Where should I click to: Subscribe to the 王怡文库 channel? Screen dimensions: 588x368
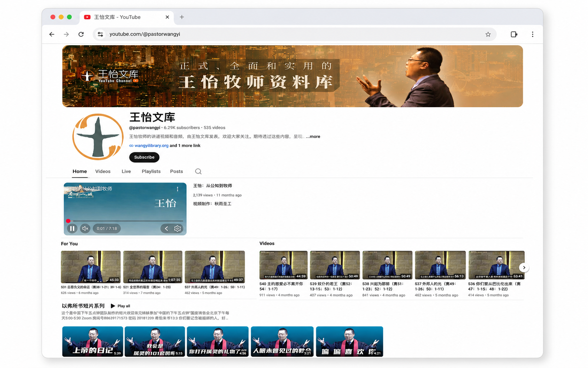(x=144, y=157)
